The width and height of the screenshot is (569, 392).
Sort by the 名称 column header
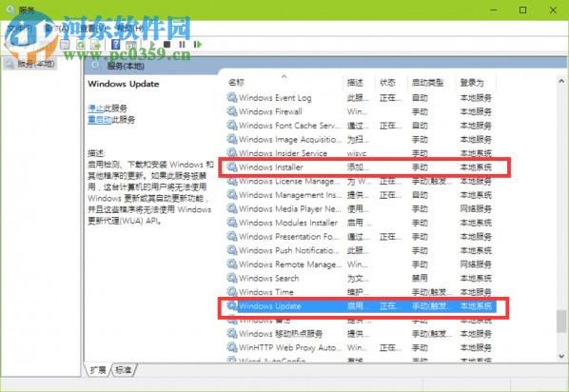236,83
